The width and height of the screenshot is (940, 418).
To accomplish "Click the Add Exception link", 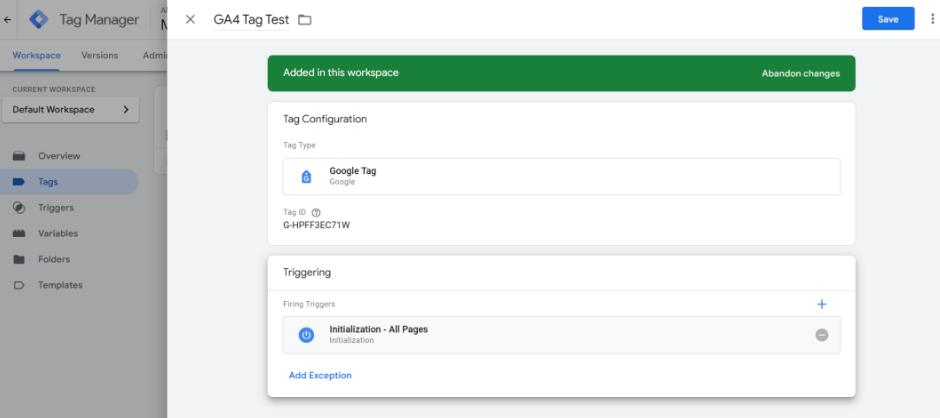I will tap(320, 375).
